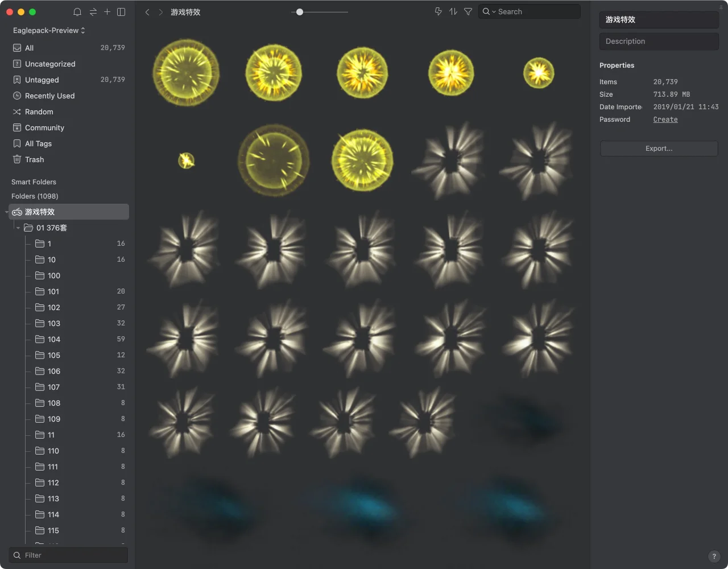The width and height of the screenshot is (728, 569).
Task: Open folder 110 in the tree
Action: coord(68,451)
